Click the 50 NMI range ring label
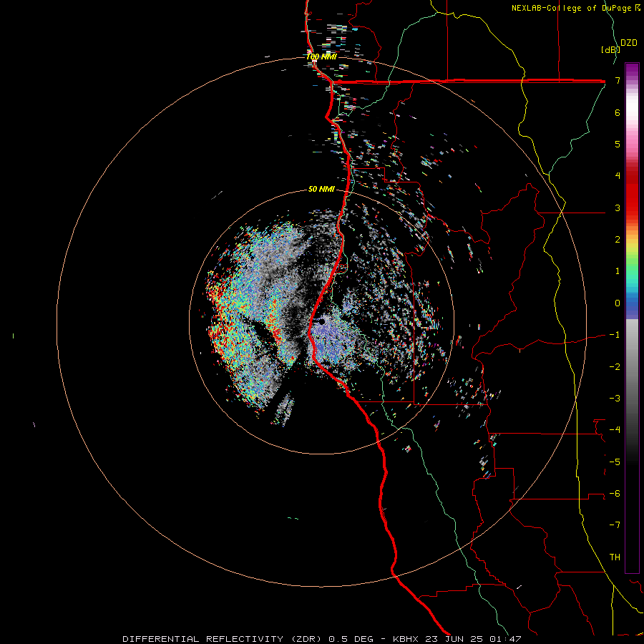 [x=321, y=189]
